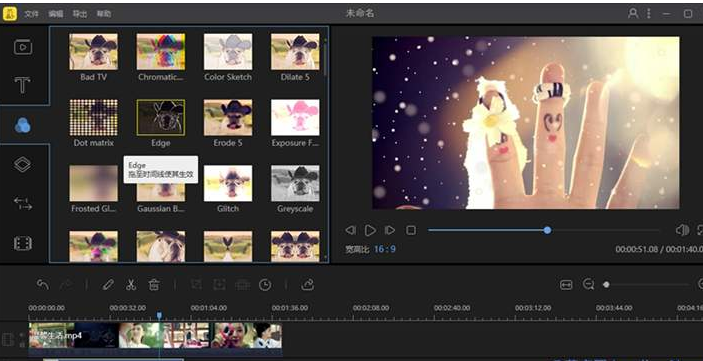This screenshot has width=703, height=361.
Task: Open the Transitions arrows sidebar icon
Action: (23, 204)
